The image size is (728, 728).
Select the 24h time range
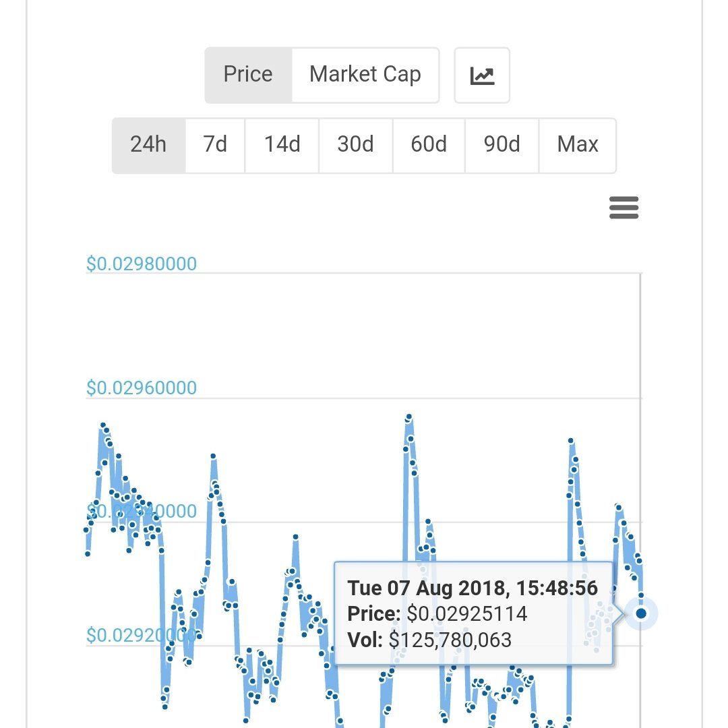click(148, 146)
